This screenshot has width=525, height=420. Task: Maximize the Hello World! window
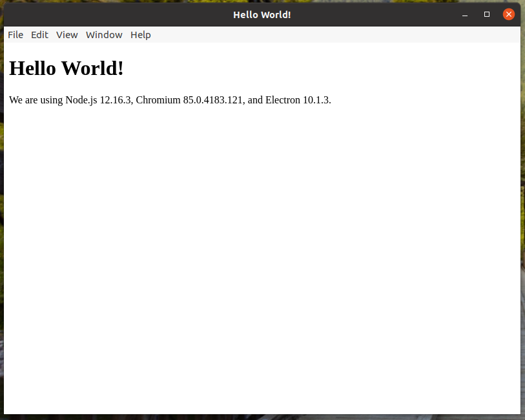click(487, 14)
